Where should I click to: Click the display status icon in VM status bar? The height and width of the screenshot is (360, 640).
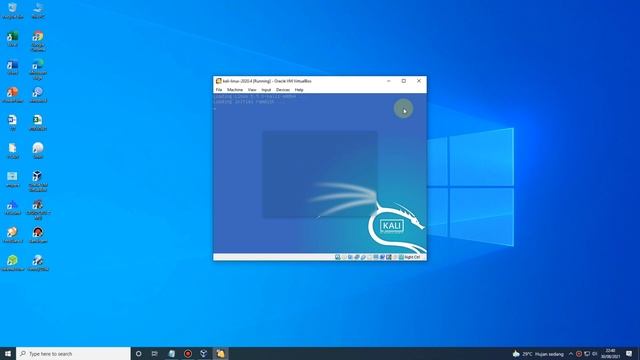[376, 257]
